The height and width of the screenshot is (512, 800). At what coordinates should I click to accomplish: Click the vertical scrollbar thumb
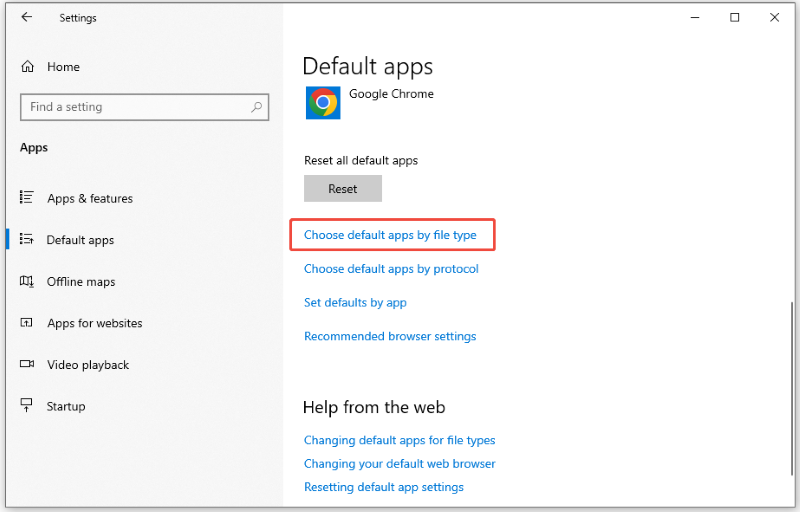pyautogui.click(x=792, y=389)
